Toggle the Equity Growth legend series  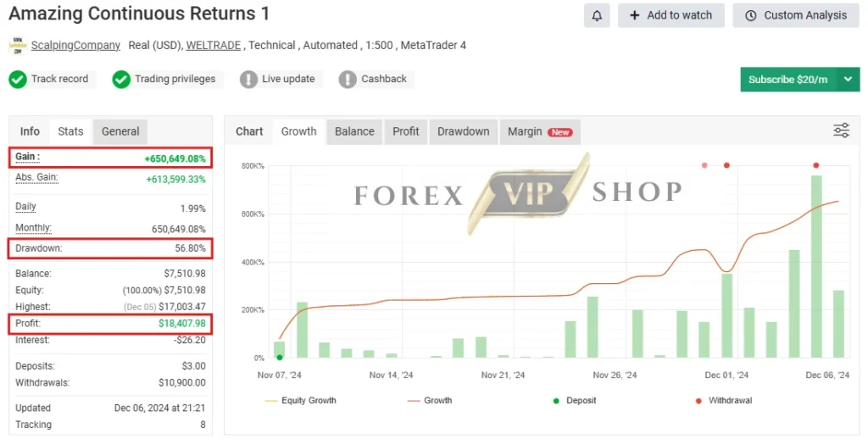point(301,400)
